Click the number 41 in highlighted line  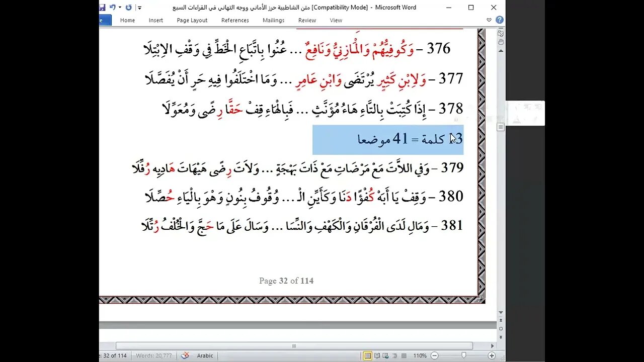(400, 139)
